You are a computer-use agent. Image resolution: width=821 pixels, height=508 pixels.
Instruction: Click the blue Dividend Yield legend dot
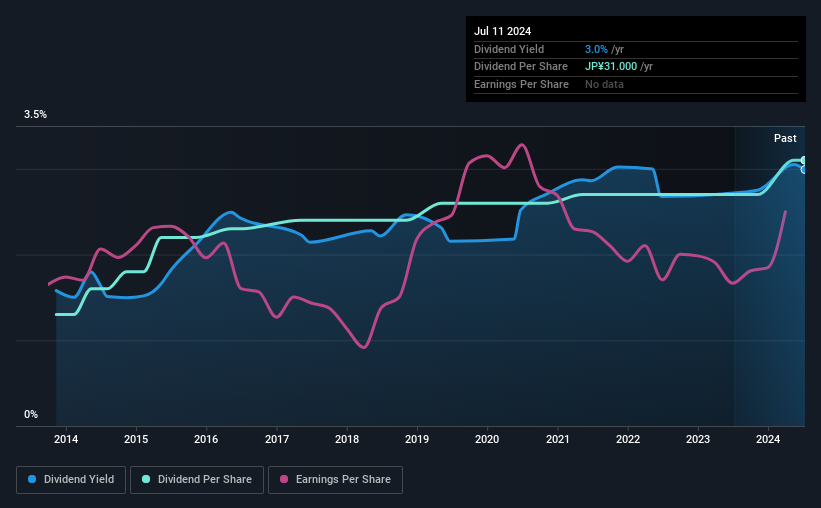[32, 479]
